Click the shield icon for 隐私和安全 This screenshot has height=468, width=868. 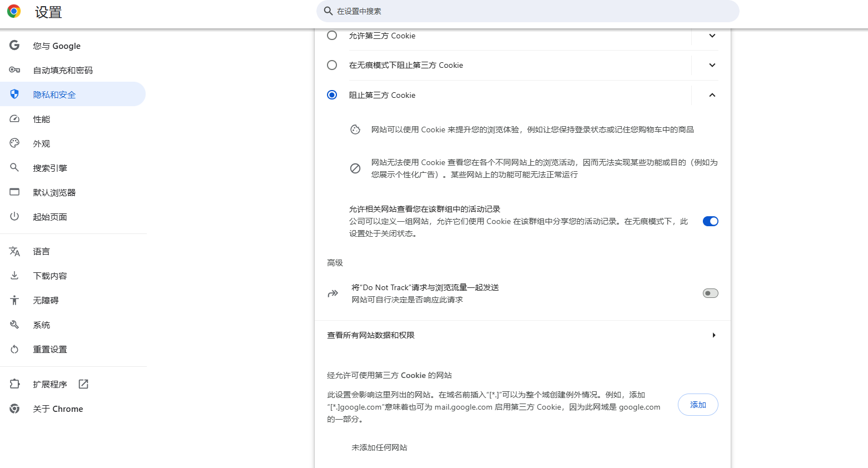point(14,94)
